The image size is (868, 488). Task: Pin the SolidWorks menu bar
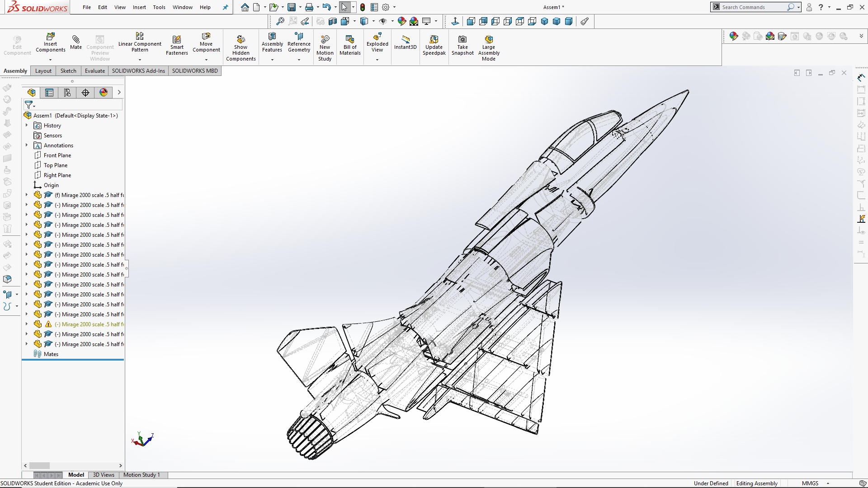[x=225, y=7]
